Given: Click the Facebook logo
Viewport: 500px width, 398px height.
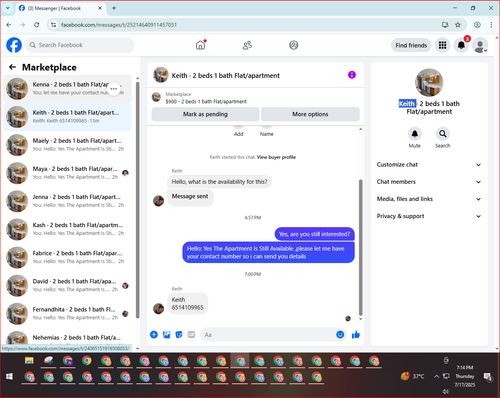Looking at the screenshot, I should tap(14, 45).
